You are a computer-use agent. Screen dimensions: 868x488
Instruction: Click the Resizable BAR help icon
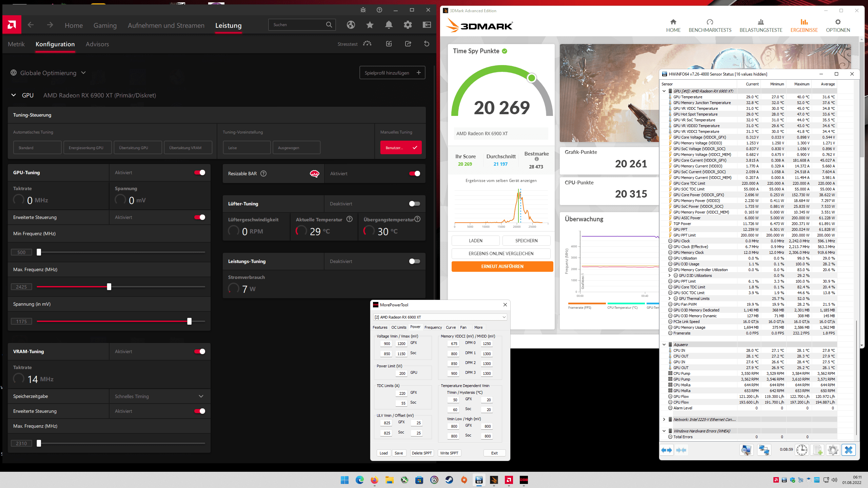point(263,174)
